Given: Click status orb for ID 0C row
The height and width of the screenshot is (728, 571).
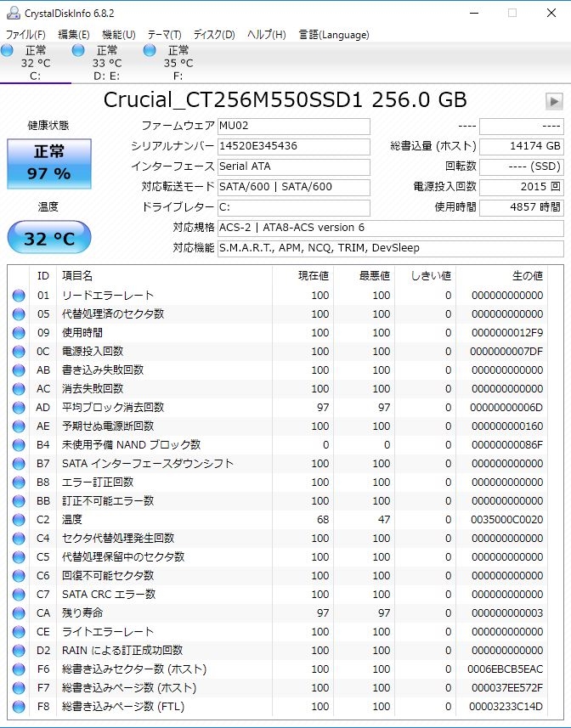Looking at the screenshot, I should [x=19, y=352].
